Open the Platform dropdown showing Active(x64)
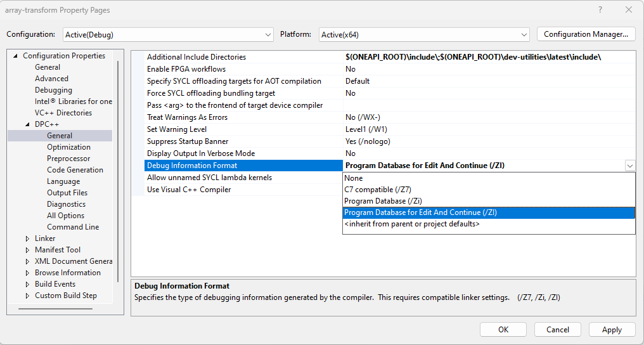 point(423,34)
